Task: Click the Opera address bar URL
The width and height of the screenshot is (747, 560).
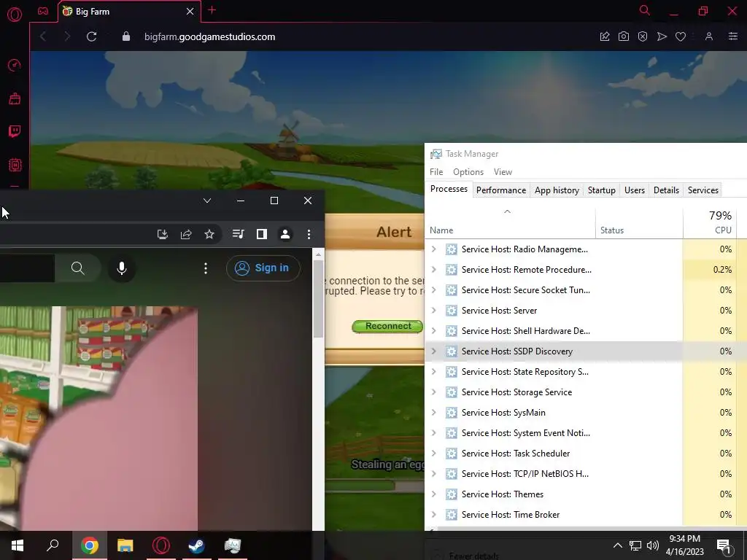Action: point(209,36)
